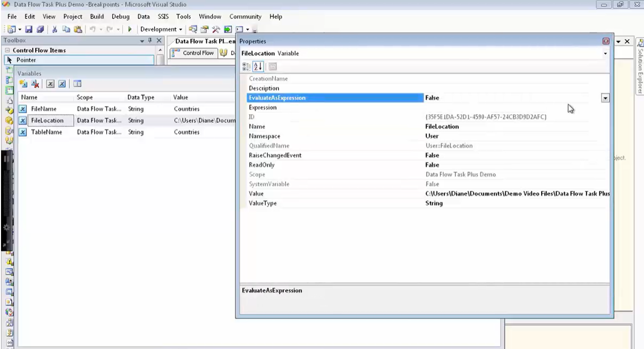Image resolution: width=644 pixels, height=349 pixels.
Task: Click the Categorized view icon in Properties
Action: 246,67
